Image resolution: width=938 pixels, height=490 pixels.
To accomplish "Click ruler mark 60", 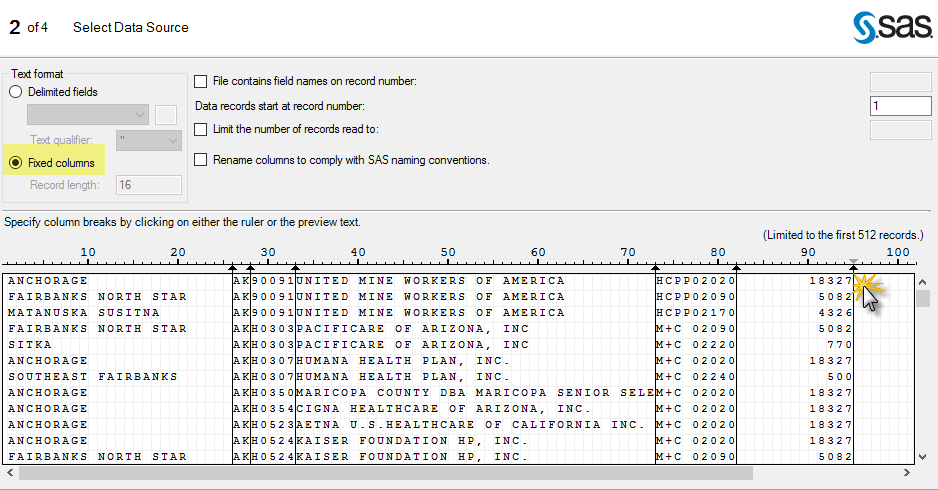I will coord(538,252).
